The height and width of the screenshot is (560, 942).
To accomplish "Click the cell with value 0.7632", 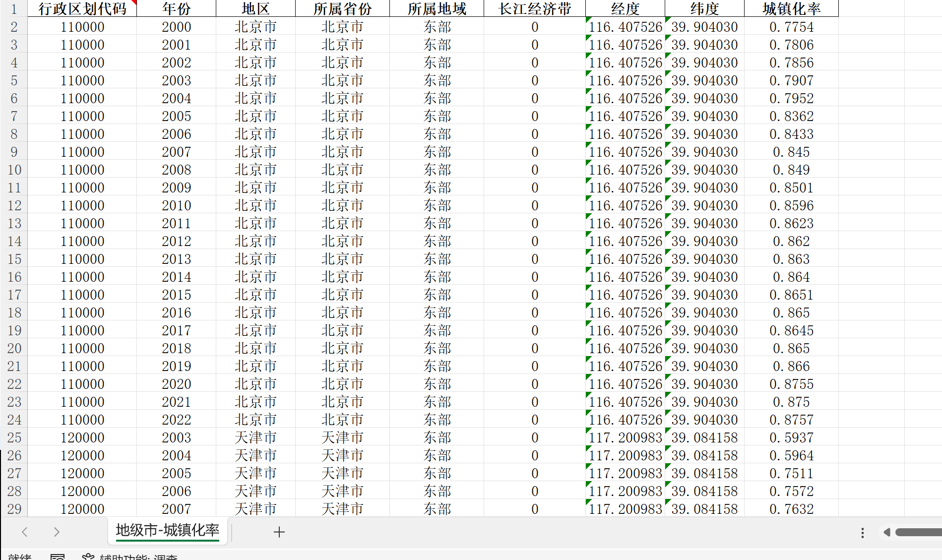I will click(x=792, y=509).
